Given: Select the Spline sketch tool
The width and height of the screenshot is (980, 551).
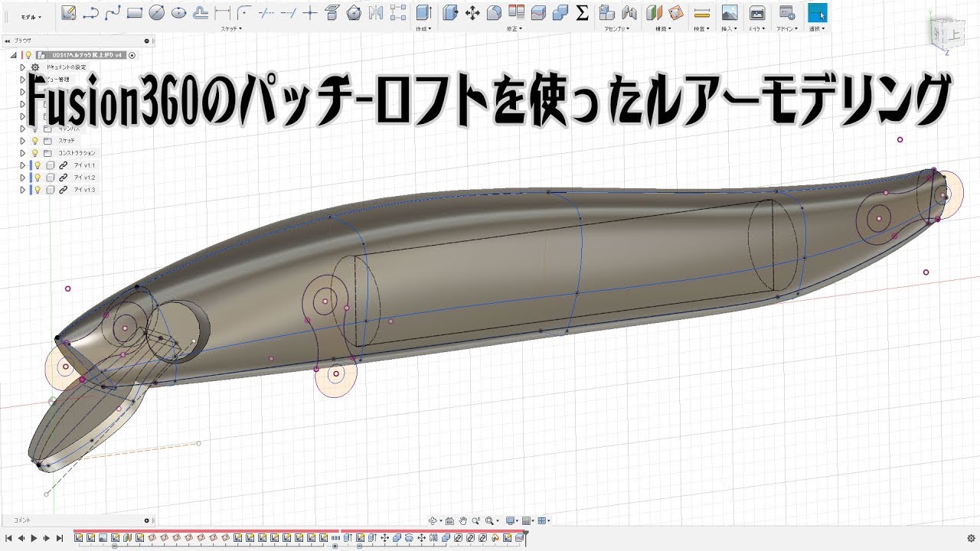Looking at the screenshot, I should [113, 12].
